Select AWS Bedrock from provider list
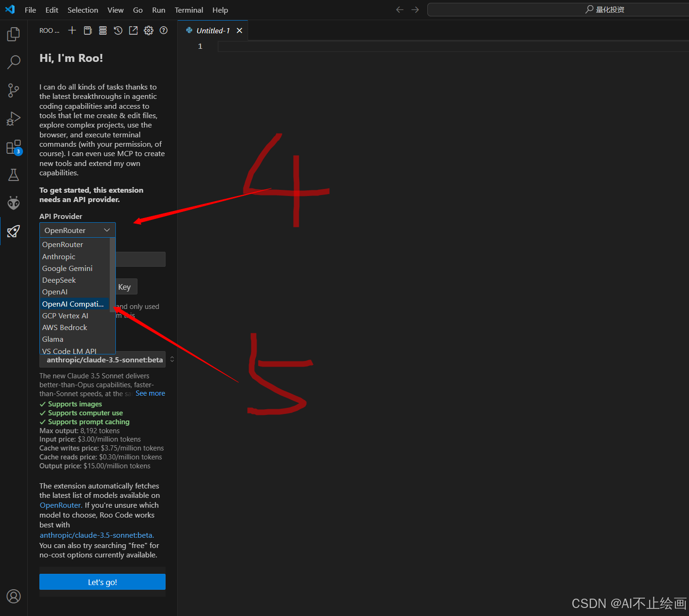The image size is (689, 616). point(75,328)
